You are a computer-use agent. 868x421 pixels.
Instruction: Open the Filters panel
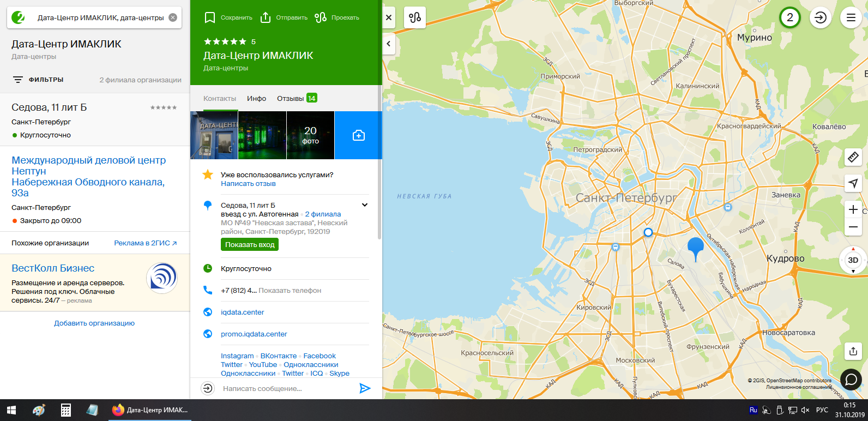[x=38, y=80]
